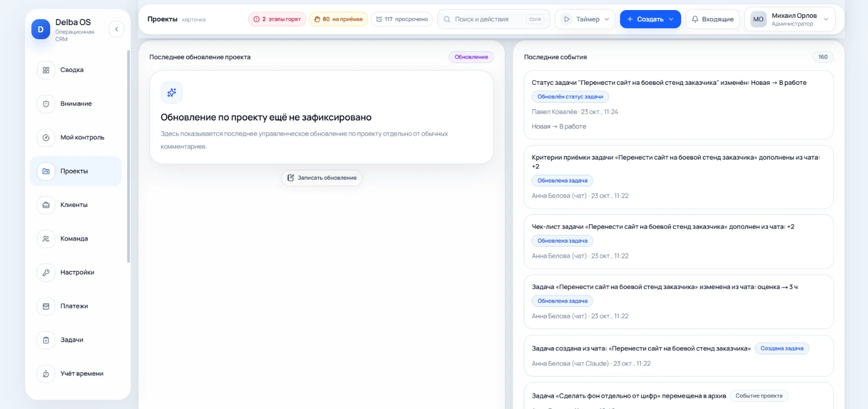Viewport: 868px width, 409px height.
Task: Click the '2 этапы горят' alert chip
Action: 277,19
